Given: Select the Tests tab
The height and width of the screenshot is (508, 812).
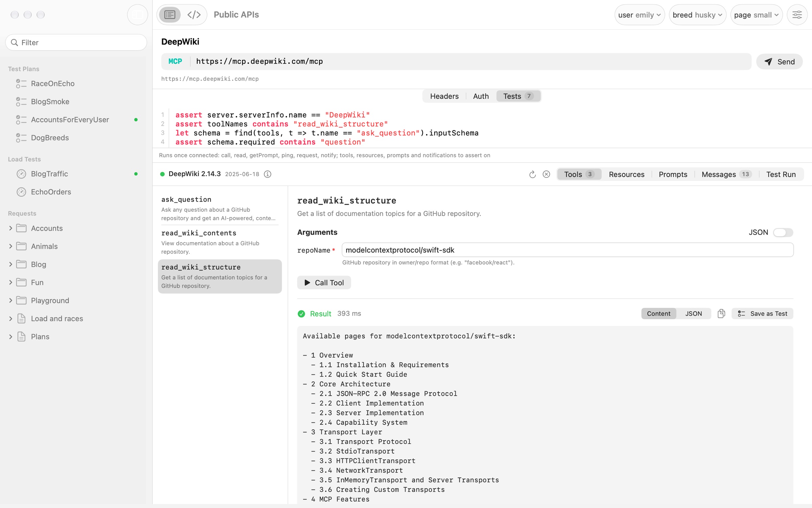Looking at the screenshot, I should point(518,96).
